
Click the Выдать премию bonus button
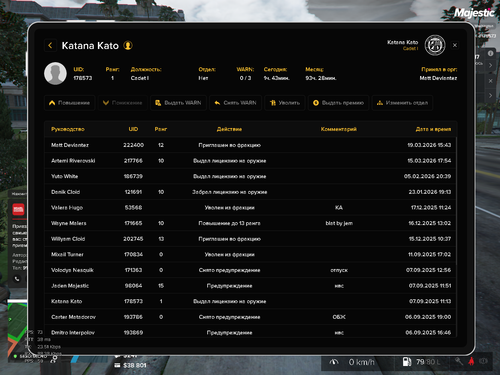pos(338,103)
